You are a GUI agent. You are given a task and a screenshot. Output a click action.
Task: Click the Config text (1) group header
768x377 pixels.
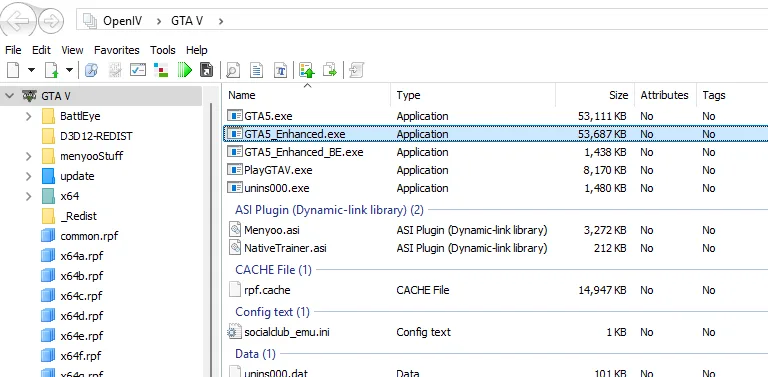click(272, 312)
